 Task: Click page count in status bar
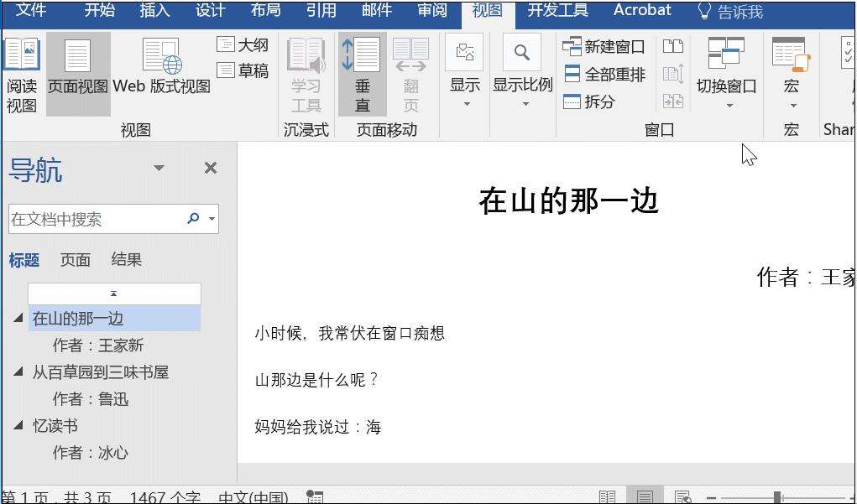point(57,497)
